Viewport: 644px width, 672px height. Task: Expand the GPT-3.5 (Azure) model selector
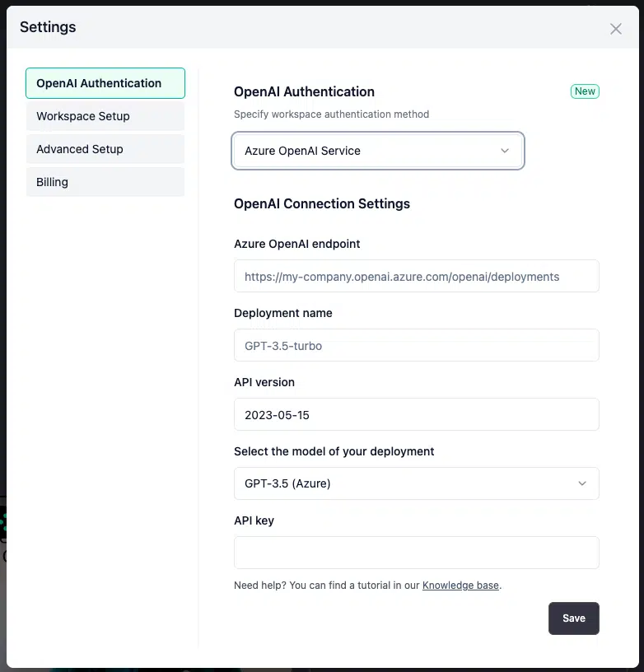coord(417,483)
